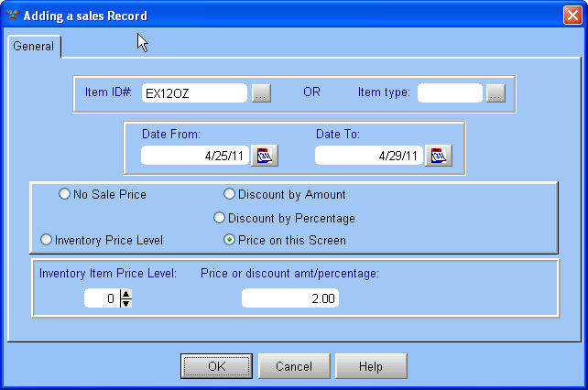Image resolution: width=588 pixels, height=390 pixels.
Task: Select Discount by Percentage option
Action: [220, 218]
